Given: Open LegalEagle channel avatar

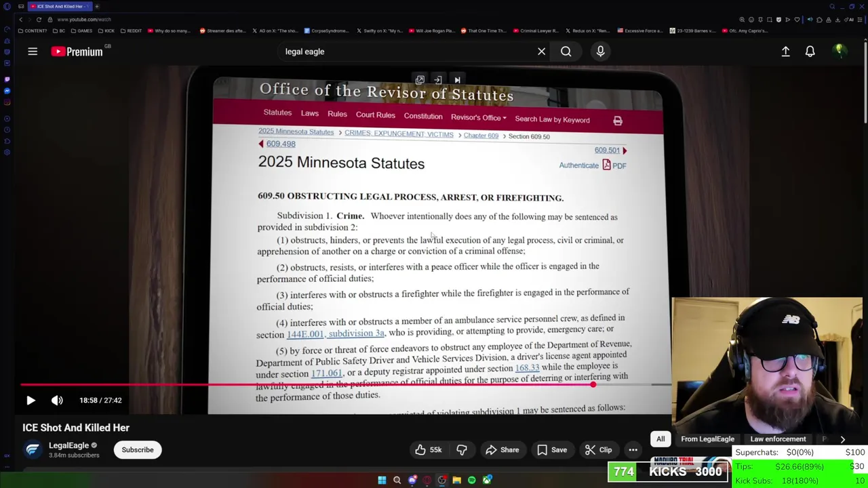Looking at the screenshot, I should tap(33, 450).
